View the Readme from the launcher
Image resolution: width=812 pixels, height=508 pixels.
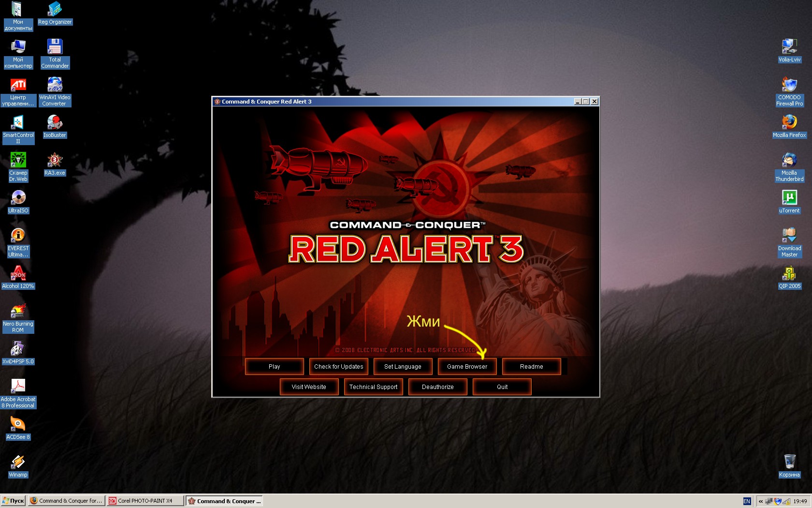point(532,367)
